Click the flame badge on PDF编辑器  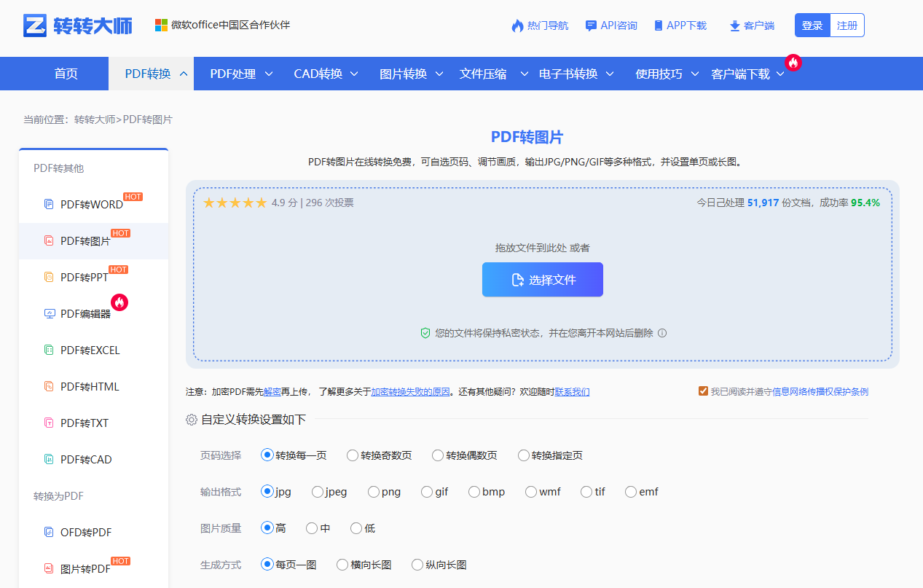tap(119, 302)
